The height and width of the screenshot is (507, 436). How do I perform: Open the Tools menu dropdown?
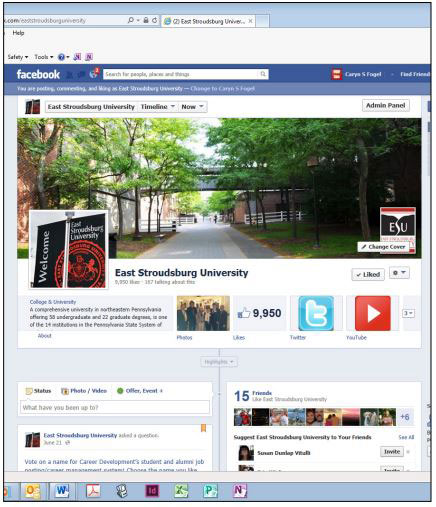[x=44, y=57]
